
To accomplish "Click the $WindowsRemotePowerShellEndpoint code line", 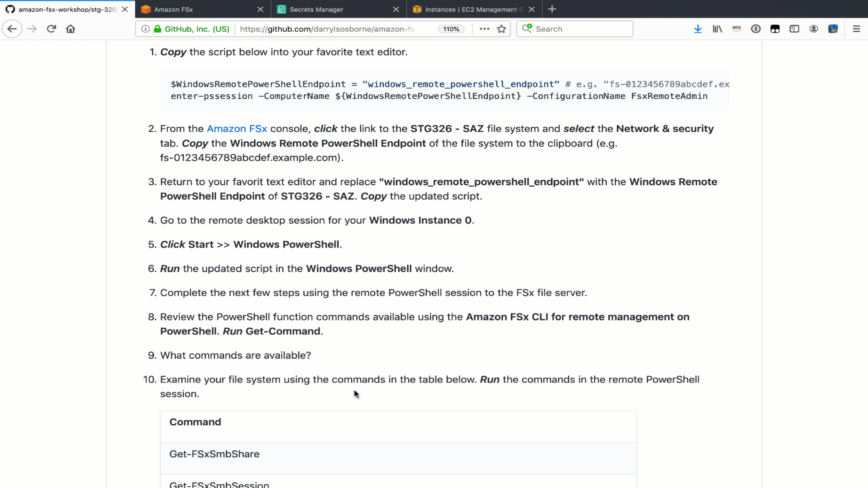I will [x=450, y=84].
